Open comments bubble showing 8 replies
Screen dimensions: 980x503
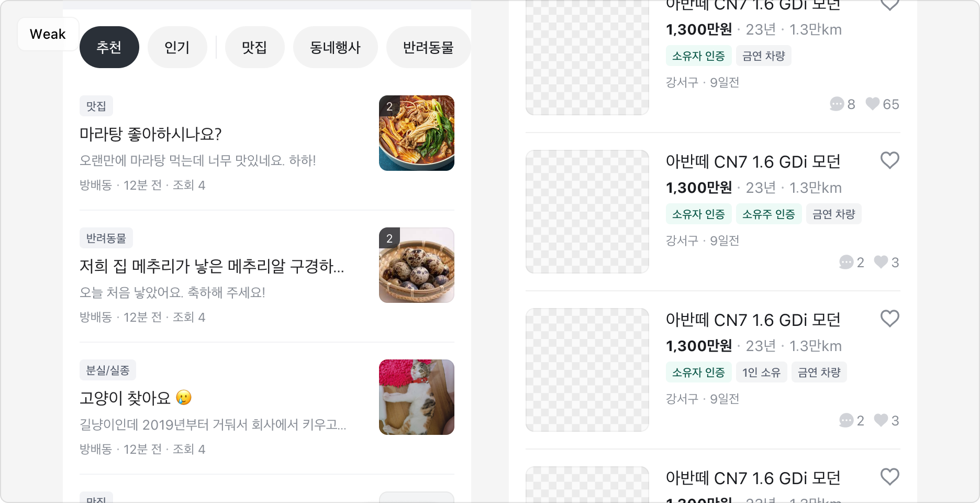point(837,104)
